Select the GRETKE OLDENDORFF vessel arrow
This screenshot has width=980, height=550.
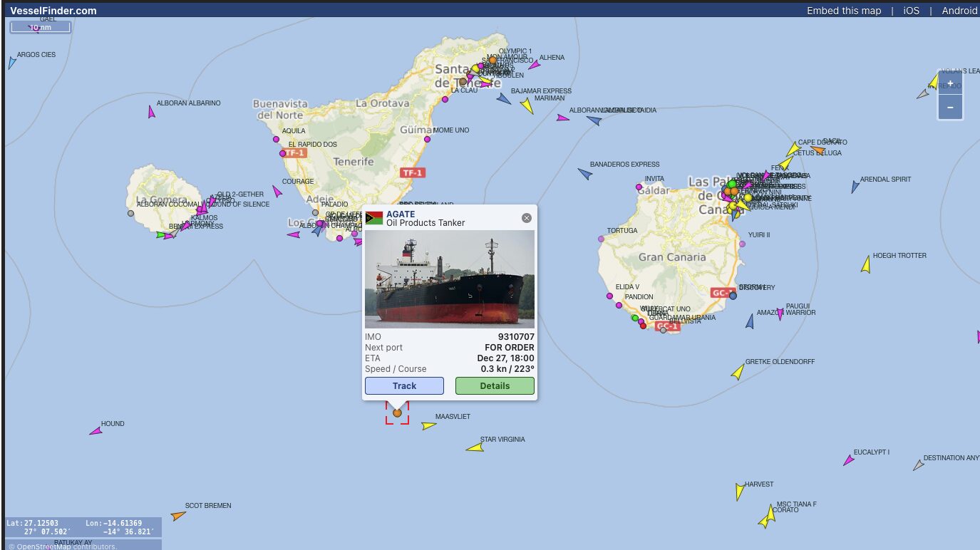(x=738, y=371)
